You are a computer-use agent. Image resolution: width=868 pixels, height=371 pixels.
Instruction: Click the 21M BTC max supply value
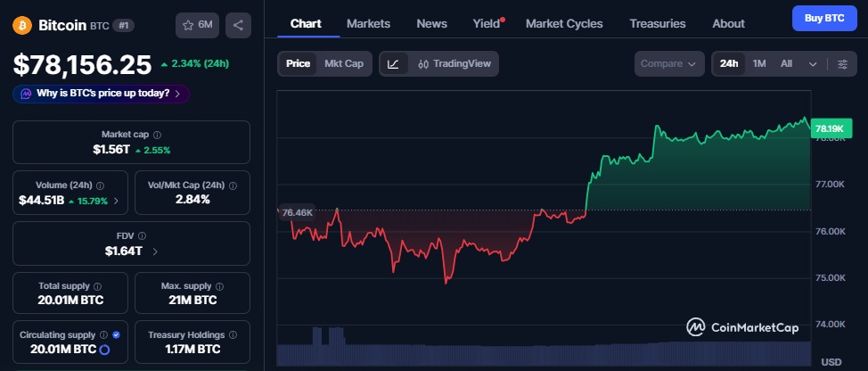192,301
